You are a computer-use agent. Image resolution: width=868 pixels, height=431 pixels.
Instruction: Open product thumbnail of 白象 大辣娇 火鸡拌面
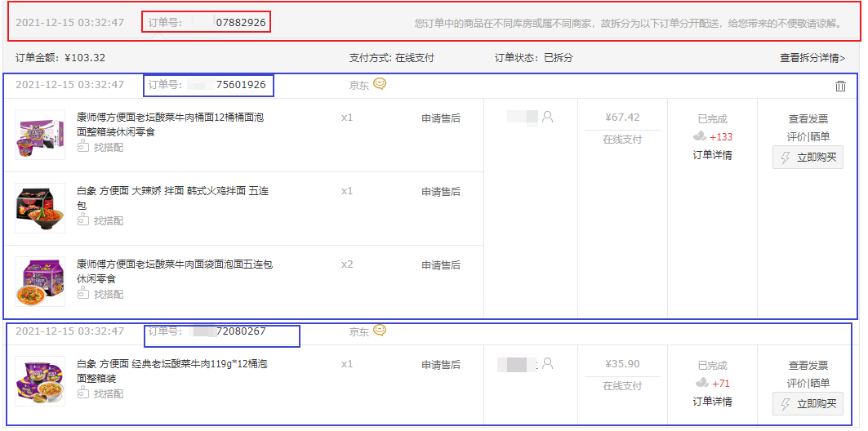coord(40,208)
